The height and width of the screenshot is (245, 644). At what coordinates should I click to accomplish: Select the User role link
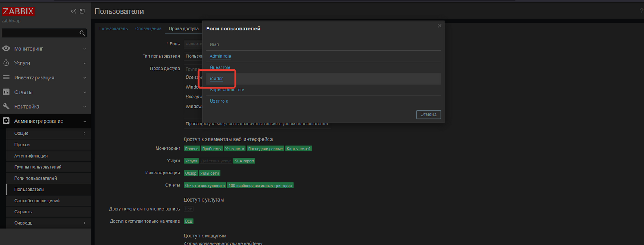219,101
